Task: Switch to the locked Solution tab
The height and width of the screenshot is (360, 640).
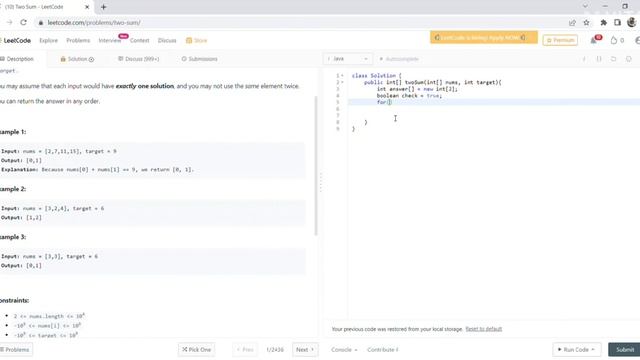Action: coord(77,59)
